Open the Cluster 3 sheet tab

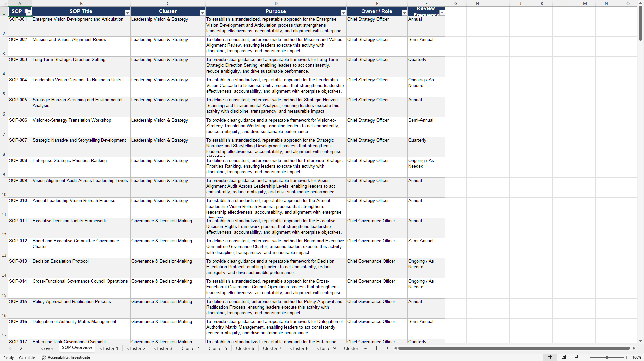coord(163,348)
